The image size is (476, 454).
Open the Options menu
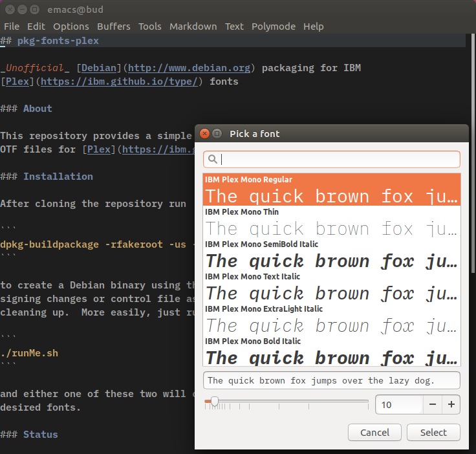tap(71, 27)
